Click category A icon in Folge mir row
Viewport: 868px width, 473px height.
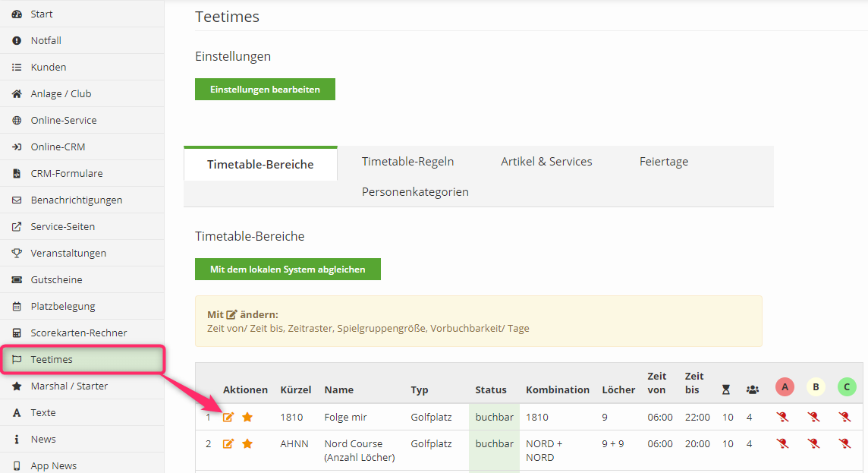pos(783,417)
